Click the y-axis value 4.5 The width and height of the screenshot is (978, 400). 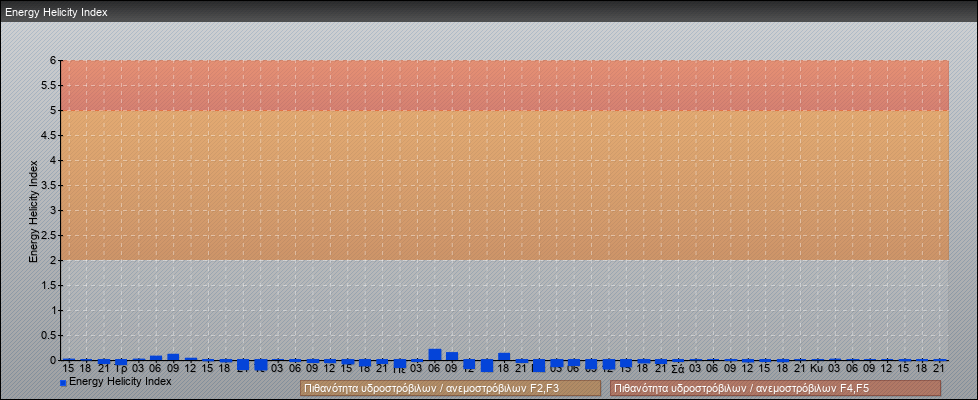click(x=49, y=135)
